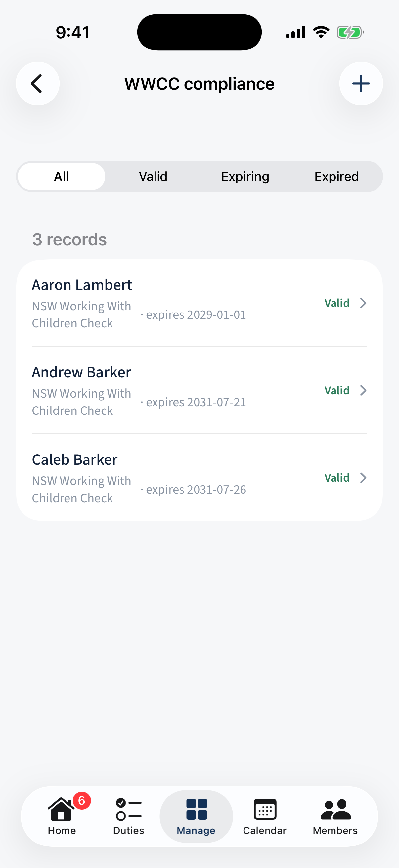This screenshot has height=868, width=399.
Task: Open the Calendar icon in bottom bar
Action: point(265,809)
